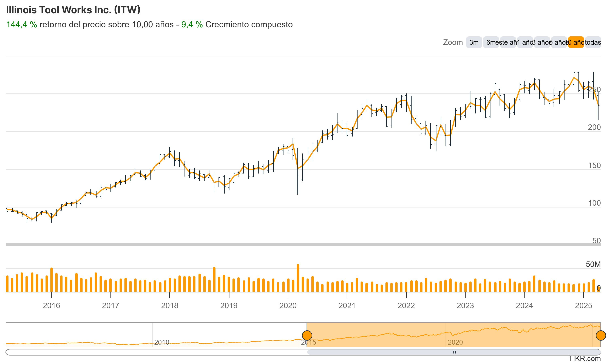Click the 2023 x-axis year label

pyautogui.click(x=465, y=305)
